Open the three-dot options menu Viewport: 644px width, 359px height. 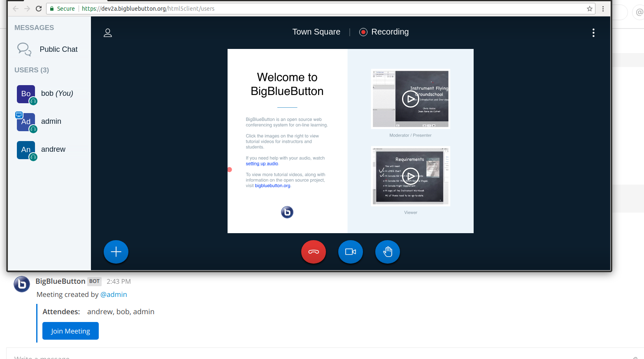593,33
